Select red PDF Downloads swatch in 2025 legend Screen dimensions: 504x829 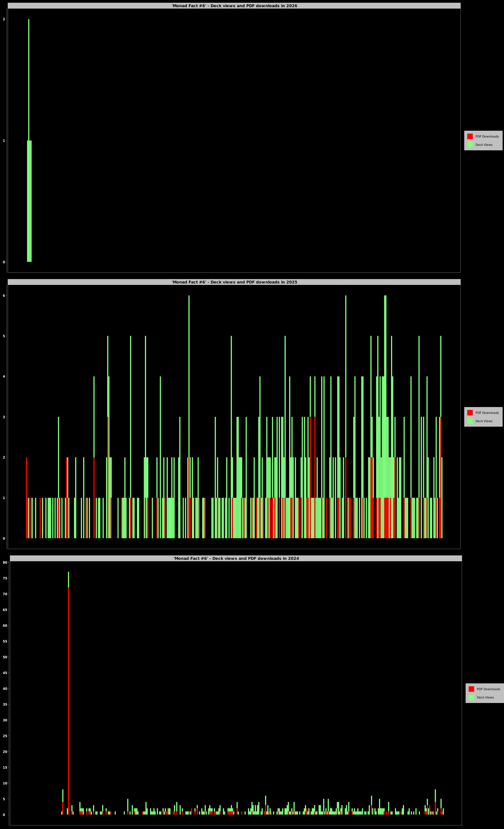click(470, 413)
